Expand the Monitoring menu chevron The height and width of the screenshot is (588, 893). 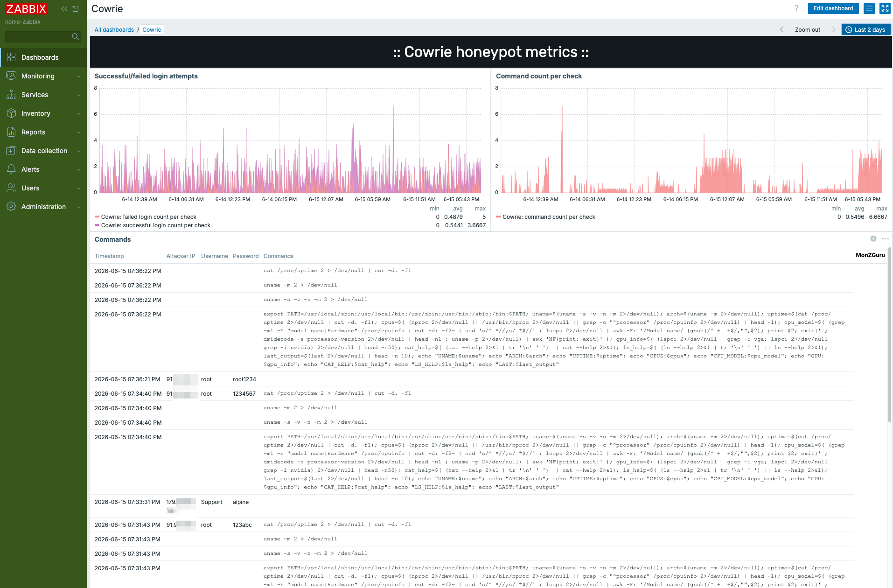79,77
